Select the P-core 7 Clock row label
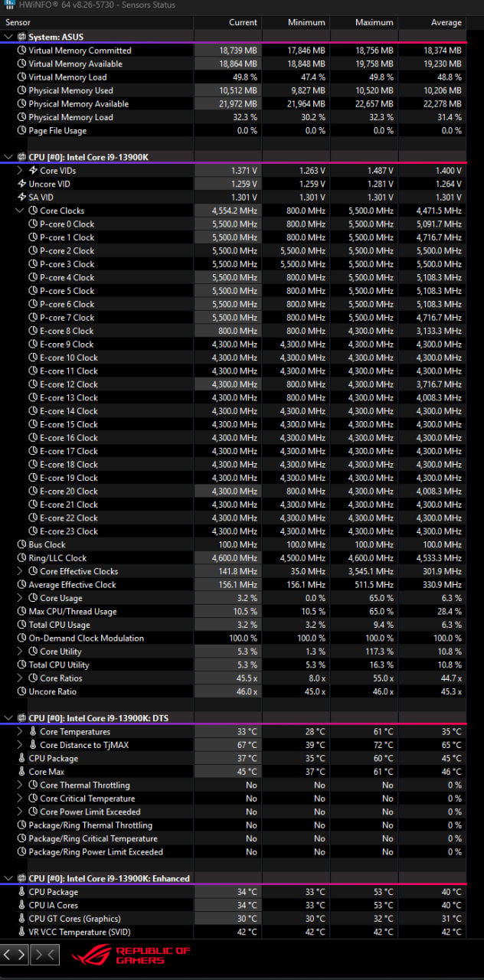The height and width of the screenshot is (980, 484). (67, 318)
